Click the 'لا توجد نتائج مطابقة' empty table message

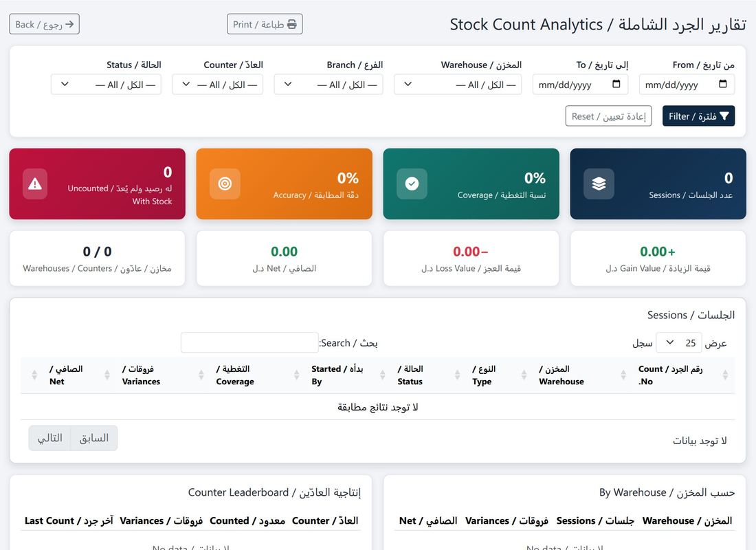(377, 407)
